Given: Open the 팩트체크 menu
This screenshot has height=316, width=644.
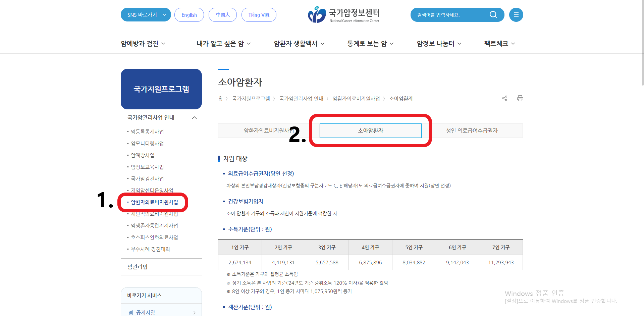Looking at the screenshot, I should [496, 43].
